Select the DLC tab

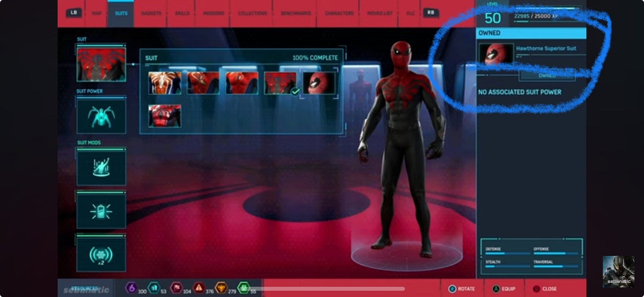pos(410,13)
